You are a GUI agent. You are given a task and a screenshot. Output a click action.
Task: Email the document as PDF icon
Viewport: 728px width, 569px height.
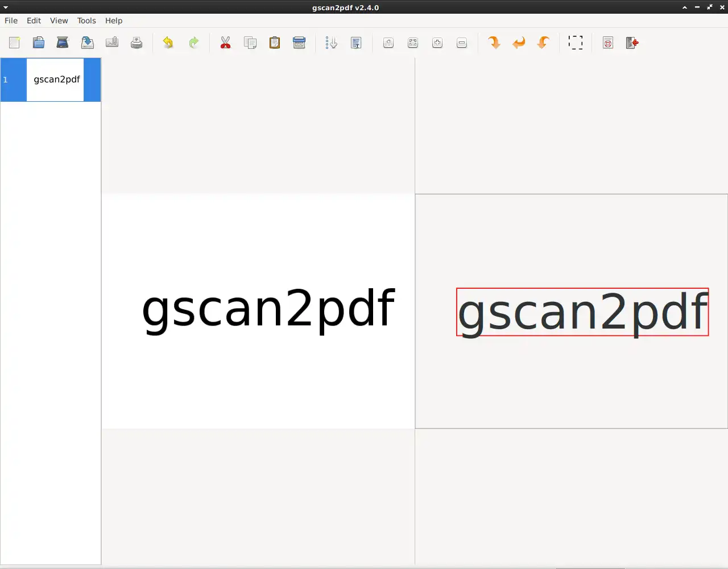[112, 43]
